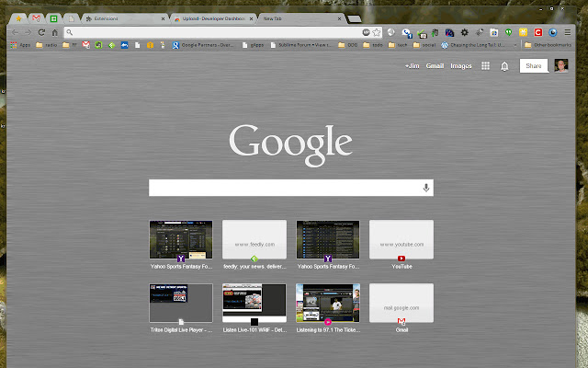
Task: Open the pinned star tab
Action: tap(18, 18)
